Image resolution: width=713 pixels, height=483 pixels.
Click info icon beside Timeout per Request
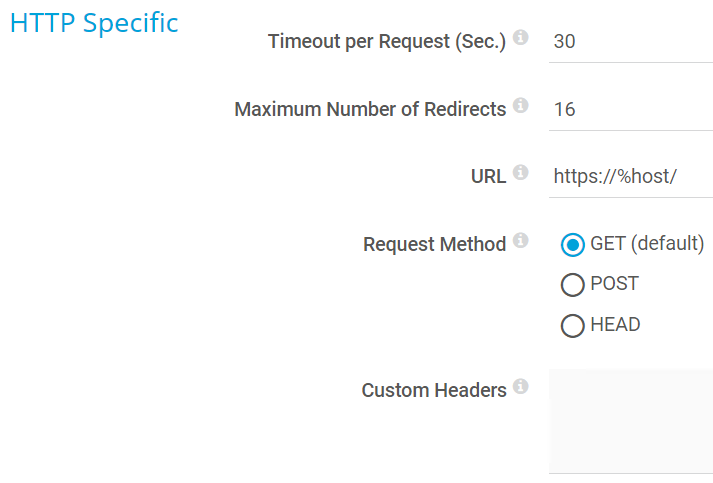click(x=520, y=38)
